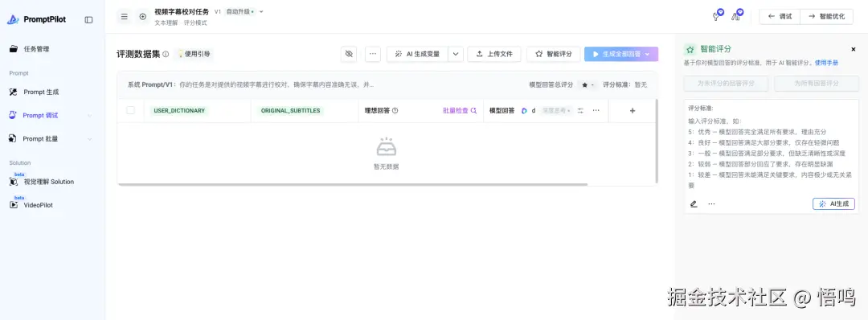Screen dimensions: 868x320
Task: Open the 模型回答总评分 star filter dropdown
Action: point(588,84)
